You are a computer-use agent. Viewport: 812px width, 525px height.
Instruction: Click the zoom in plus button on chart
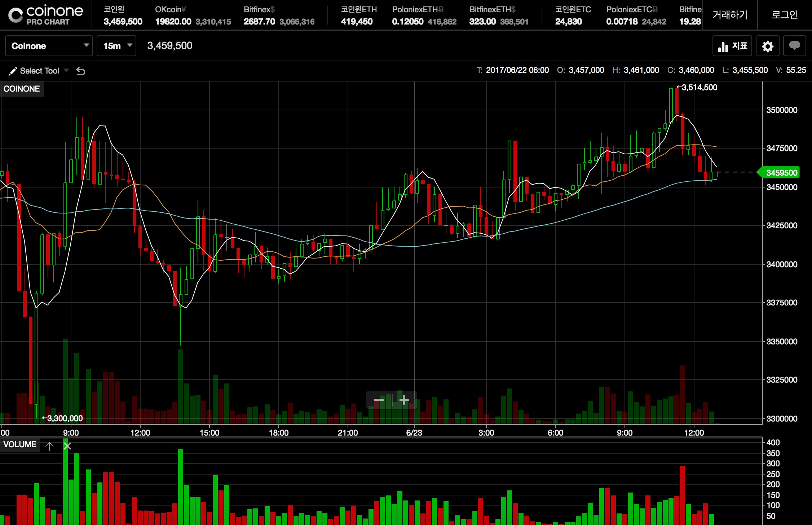pyautogui.click(x=404, y=400)
